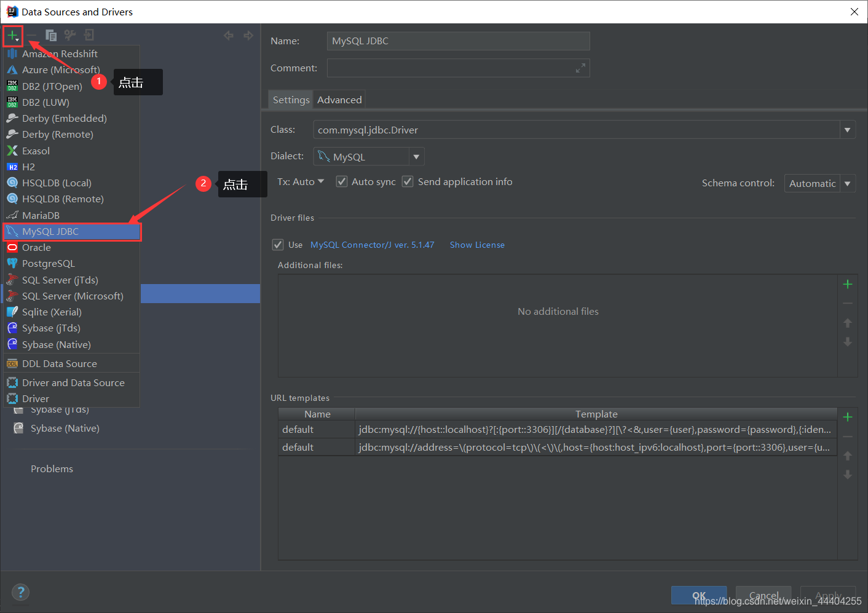868x613 pixels.
Task: Click the Cancel button
Action: point(763,595)
